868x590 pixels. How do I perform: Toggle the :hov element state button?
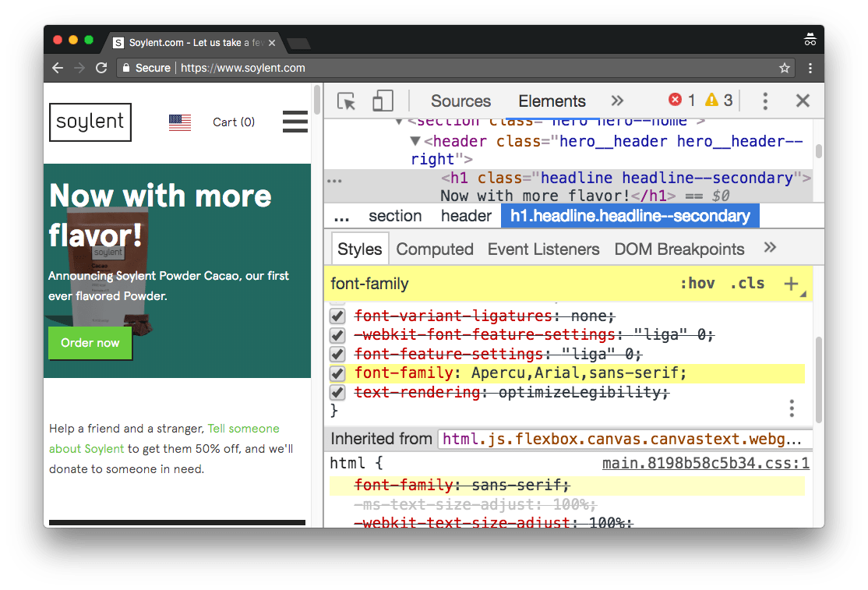coord(697,284)
